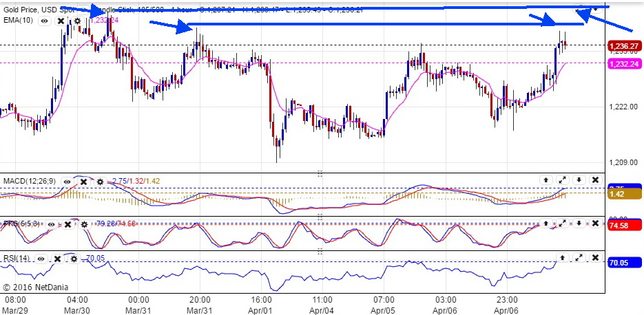This screenshot has height=315, width=644.
Task: Remove the RSI(14) study via X icon
Action: point(57,259)
